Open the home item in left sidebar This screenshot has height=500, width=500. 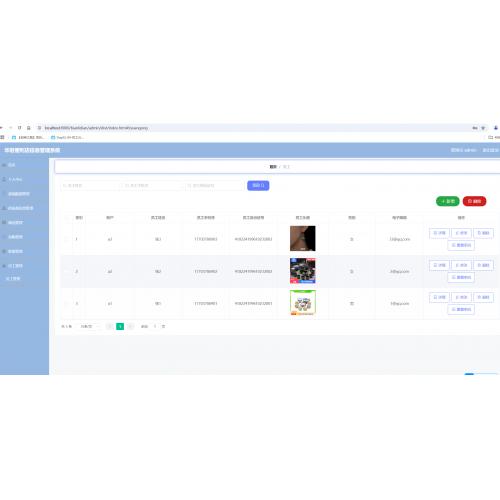tap(11, 165)
